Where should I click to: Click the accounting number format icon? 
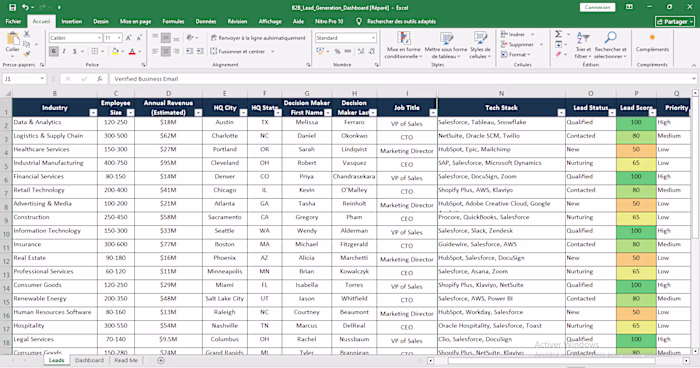coord(320,51)
